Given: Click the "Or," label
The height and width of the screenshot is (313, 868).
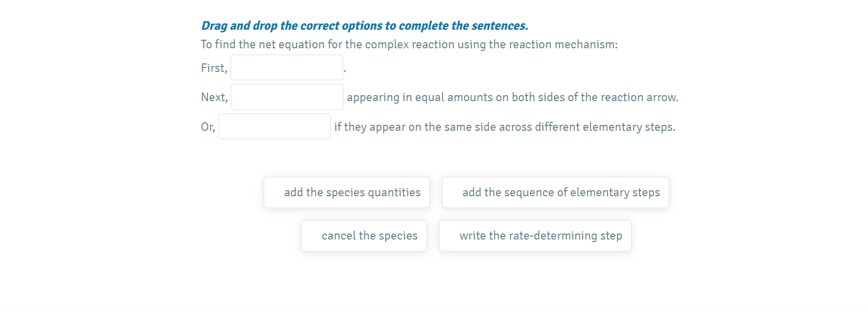Looking at the screenshot, I should tap(208, 127).
